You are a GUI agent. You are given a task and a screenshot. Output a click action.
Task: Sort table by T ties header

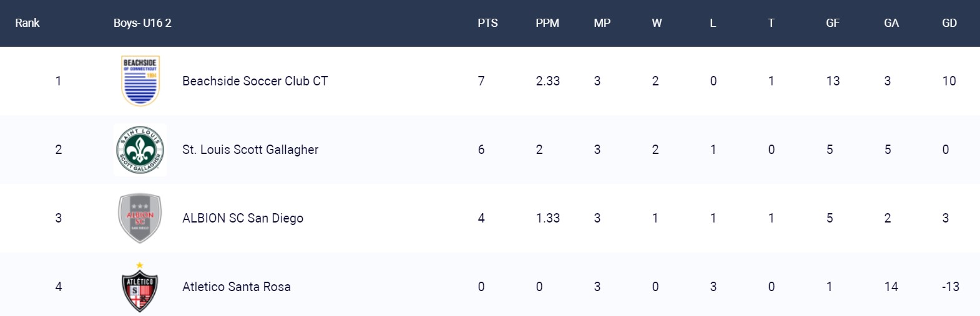(x=772, y=23)
